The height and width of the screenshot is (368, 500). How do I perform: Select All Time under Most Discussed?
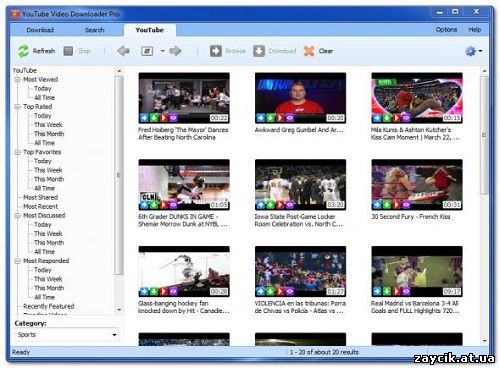[44, 252]
